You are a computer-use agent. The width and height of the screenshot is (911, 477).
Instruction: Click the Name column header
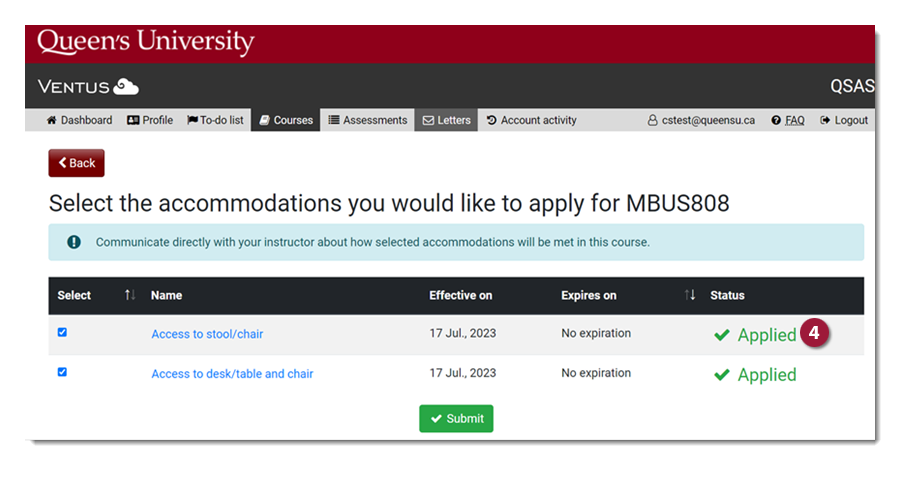point(167,295)
